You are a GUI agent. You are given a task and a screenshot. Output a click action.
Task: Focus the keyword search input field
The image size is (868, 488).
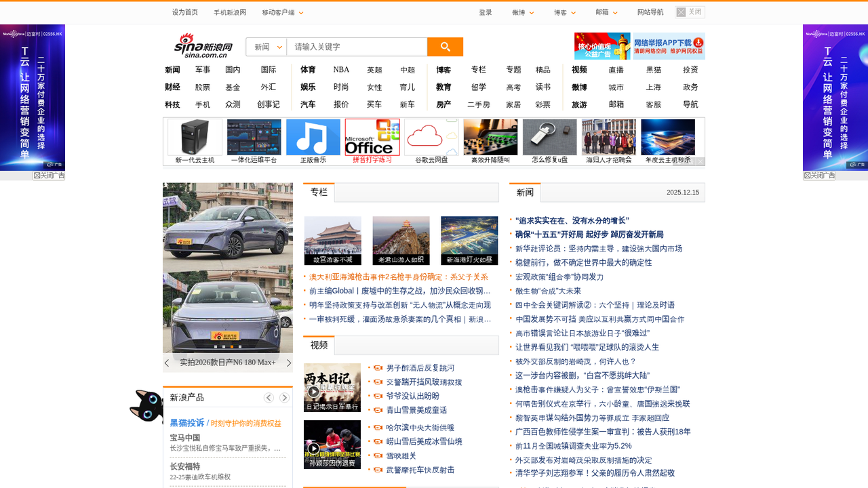pos(357,47)
